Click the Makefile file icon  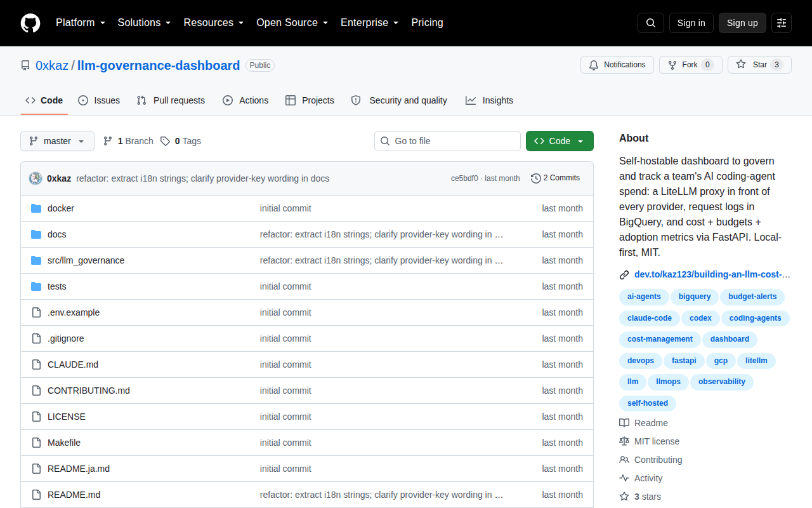click(36, 443)
